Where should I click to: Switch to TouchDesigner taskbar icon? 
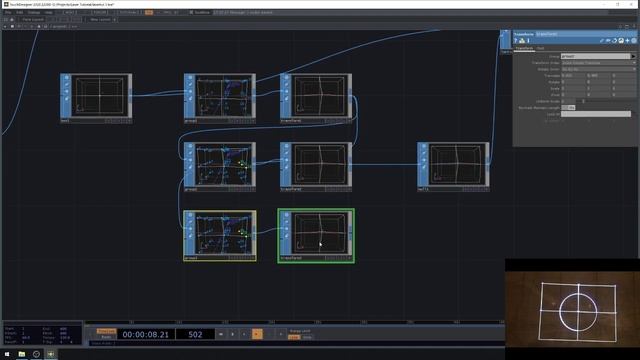coord(51,354)
